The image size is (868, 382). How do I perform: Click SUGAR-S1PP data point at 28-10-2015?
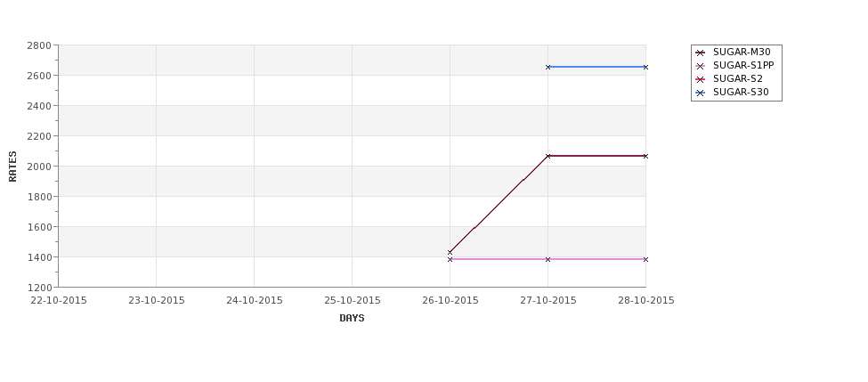point(645,259)
